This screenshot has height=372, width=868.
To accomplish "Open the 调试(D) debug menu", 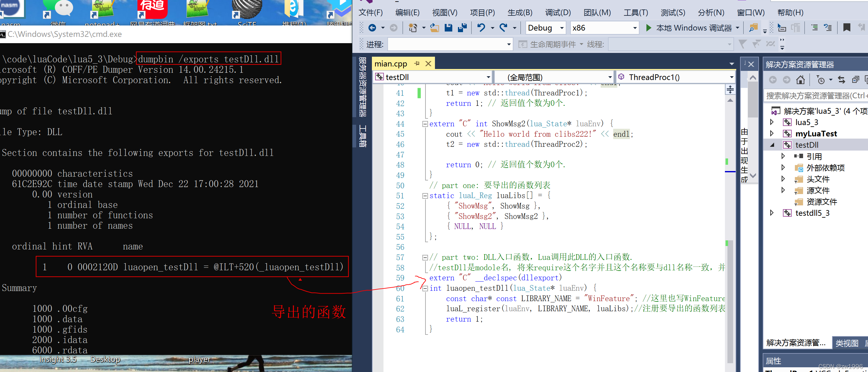I will (x=558, y=13).
